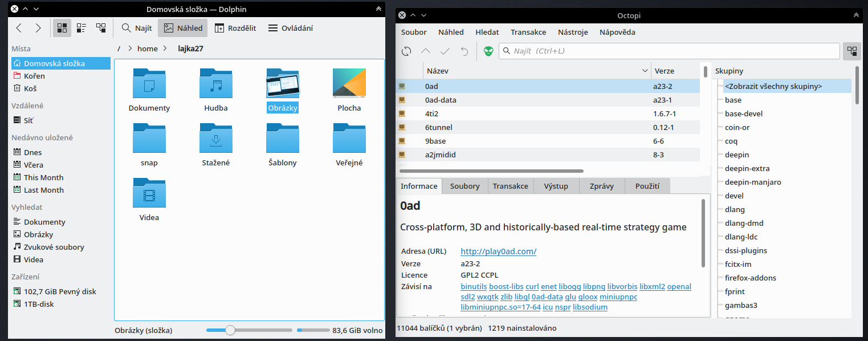Viewport: 868px width, 341px height.
Task: Expand breadcrumb chevron after root slash
Action: click(x=130, y=48)
